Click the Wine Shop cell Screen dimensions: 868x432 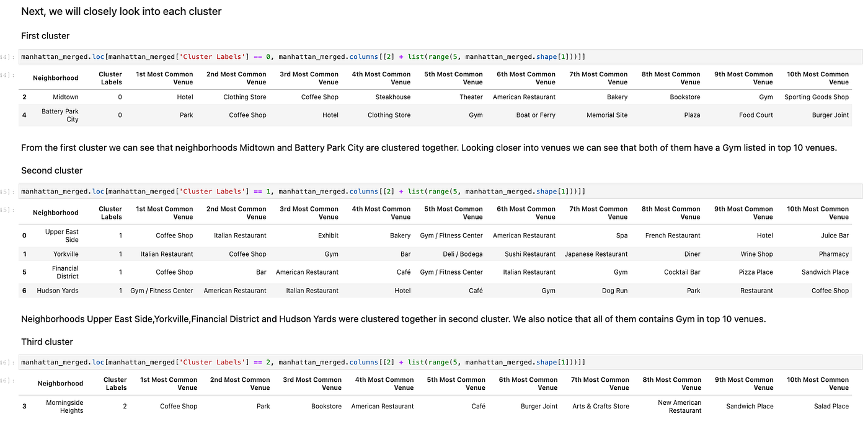pos(756,254)
